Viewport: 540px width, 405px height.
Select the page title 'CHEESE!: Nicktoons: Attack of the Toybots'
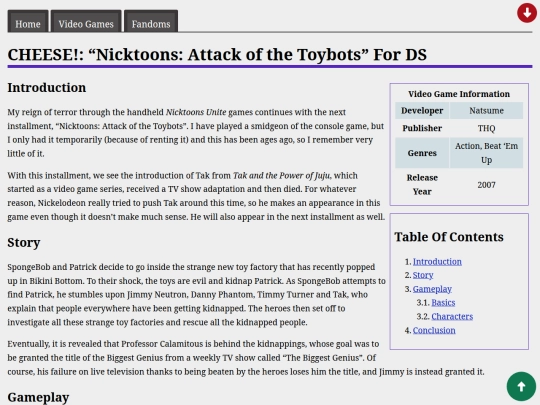point(217,54)
